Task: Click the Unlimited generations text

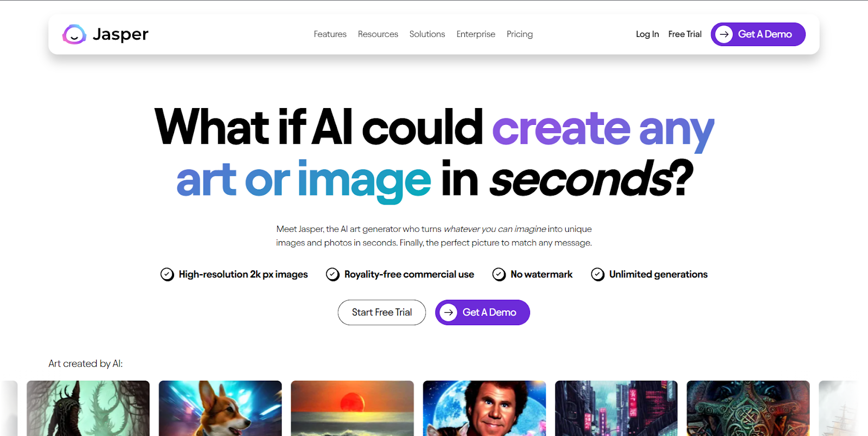Action: (x=658, y=274)
